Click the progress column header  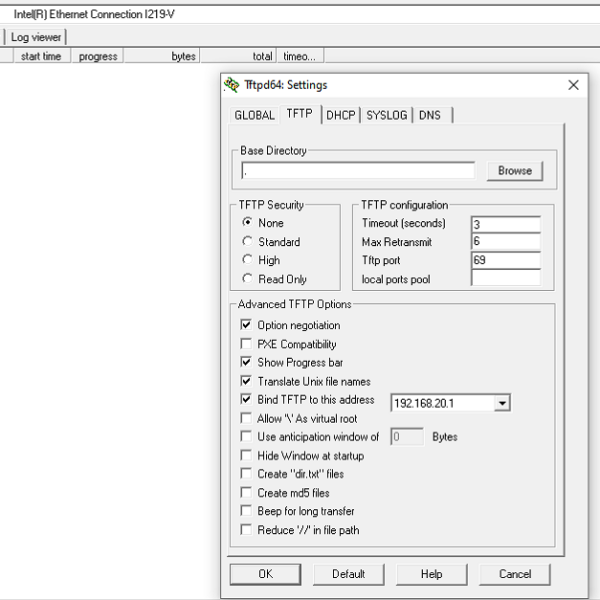(98, 57)
